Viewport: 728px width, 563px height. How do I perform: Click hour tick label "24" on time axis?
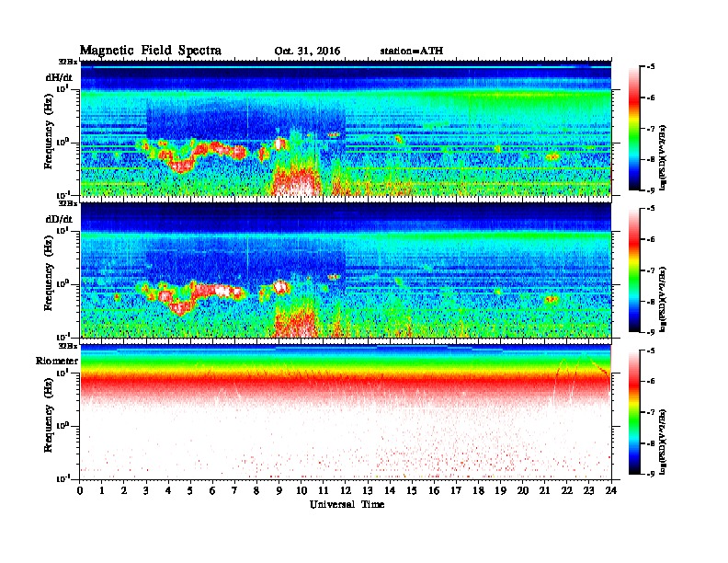pos(611,491)
